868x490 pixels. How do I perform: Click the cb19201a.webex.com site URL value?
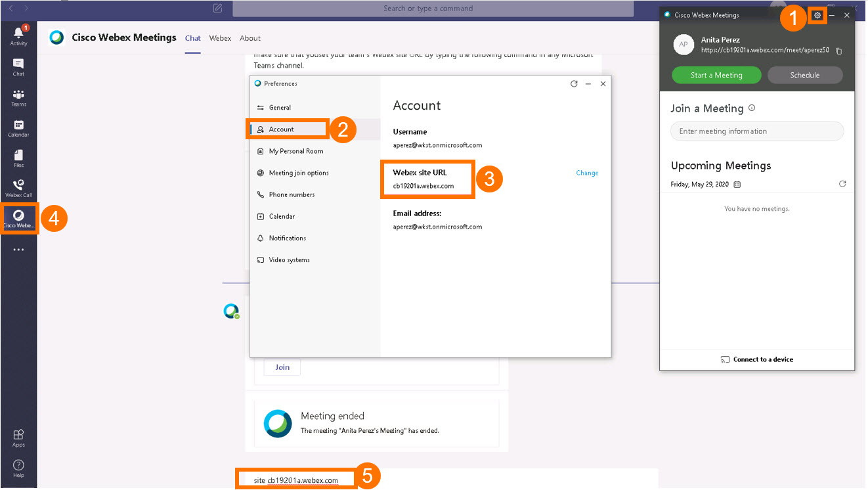click(423, 186)
